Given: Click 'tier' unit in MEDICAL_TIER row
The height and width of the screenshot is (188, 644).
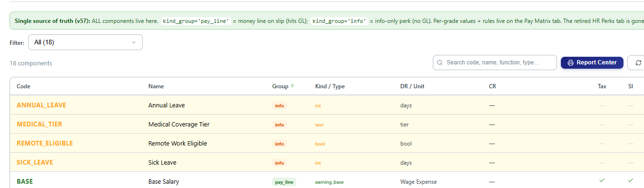Looking at the screenshot, I should (405, 124).
